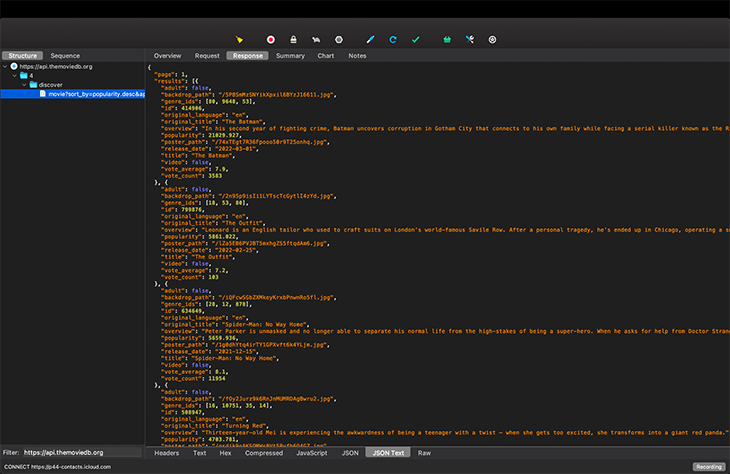Switch to Structure view
Screen dimensions: 730x474
point(22,55)
